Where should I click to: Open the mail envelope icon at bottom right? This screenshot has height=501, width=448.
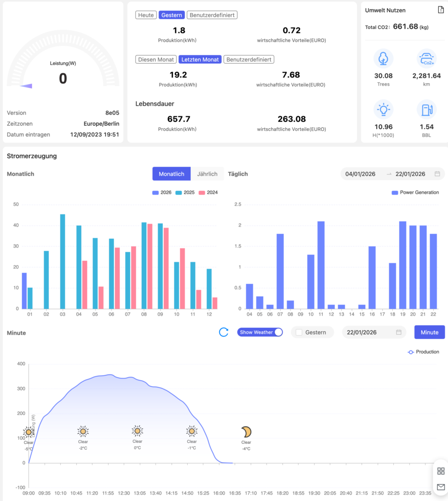(441, 487)
